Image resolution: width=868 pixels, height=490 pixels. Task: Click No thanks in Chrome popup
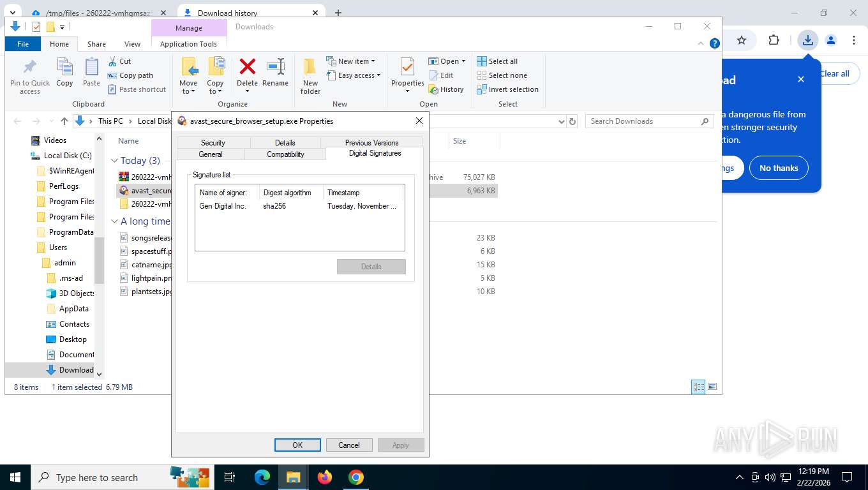pyautogui.click(x=779, y=168)
